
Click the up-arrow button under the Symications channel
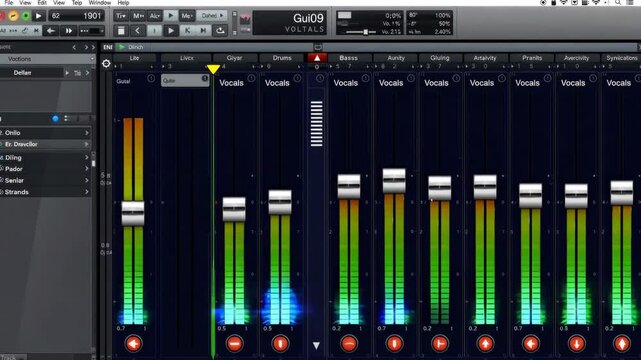click(622, 344)
